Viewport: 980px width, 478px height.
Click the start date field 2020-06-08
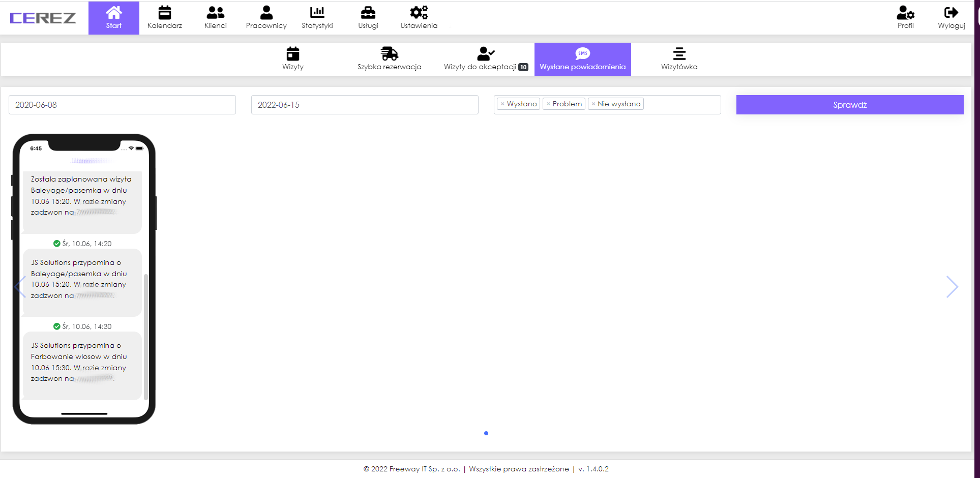(x=122, y=105)
